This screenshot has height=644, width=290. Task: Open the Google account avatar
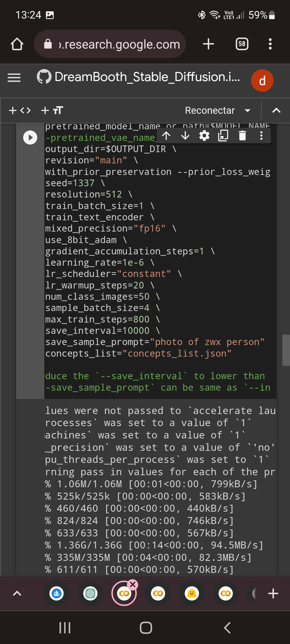[x=262, y=80]
